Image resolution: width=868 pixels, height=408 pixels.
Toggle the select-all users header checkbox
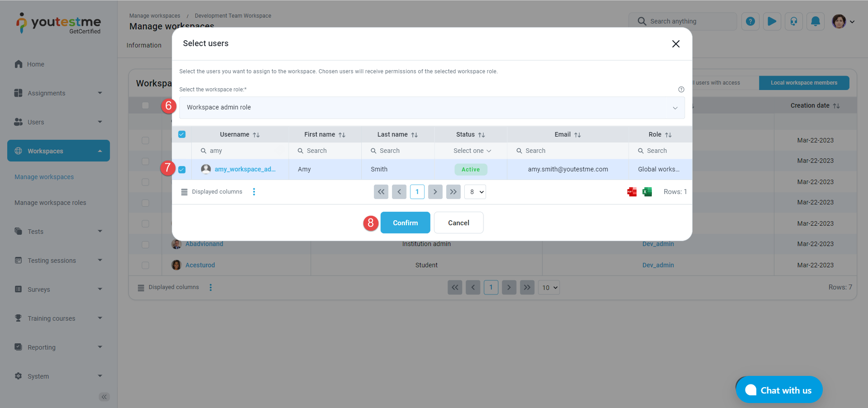(x=182, y=134)
